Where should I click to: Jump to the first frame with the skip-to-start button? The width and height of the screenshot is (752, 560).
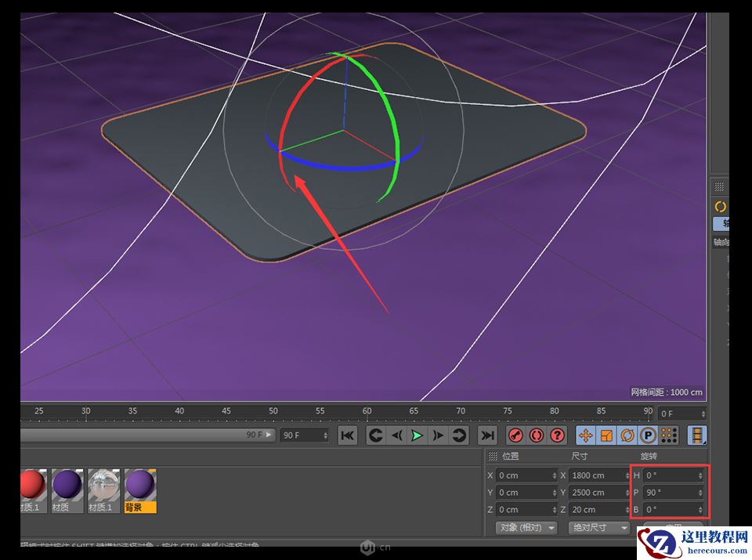click(347, 435)
